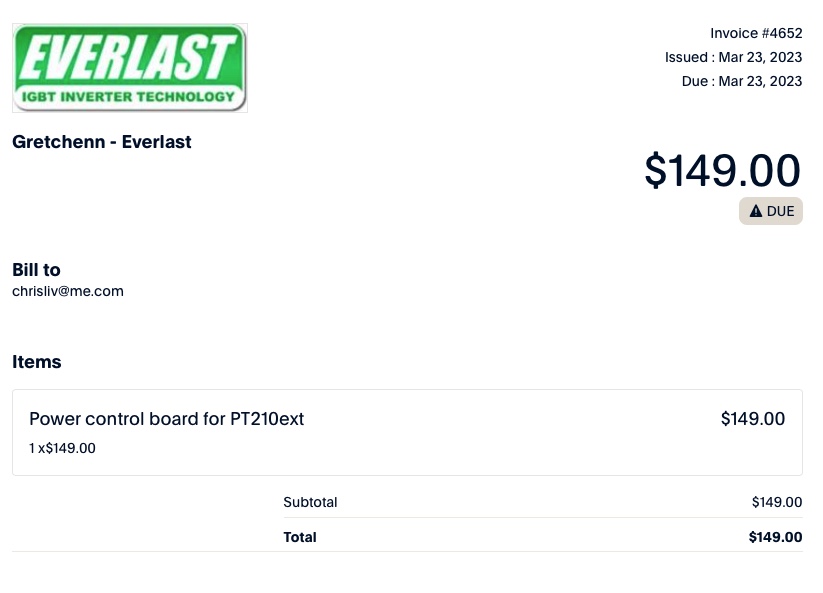Screen dimensions: 823x593
Task: Click the bold Total label
Action: pos(300,537)
